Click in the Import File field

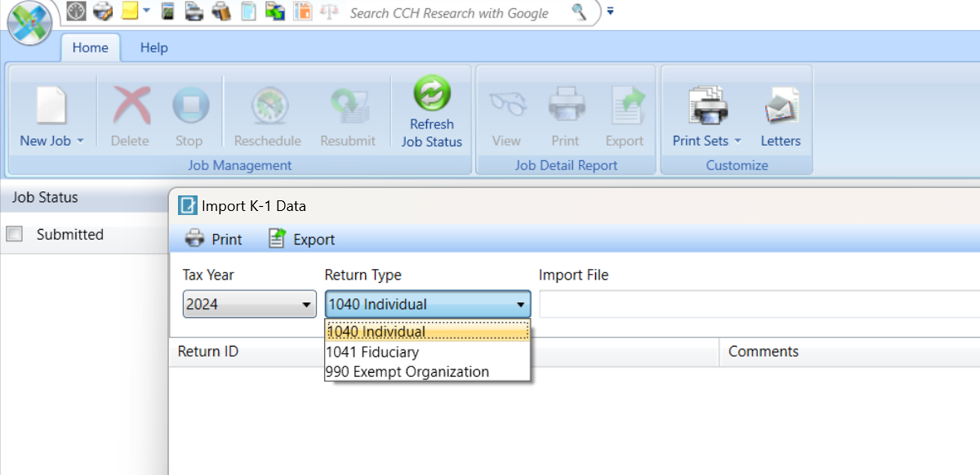758,305
